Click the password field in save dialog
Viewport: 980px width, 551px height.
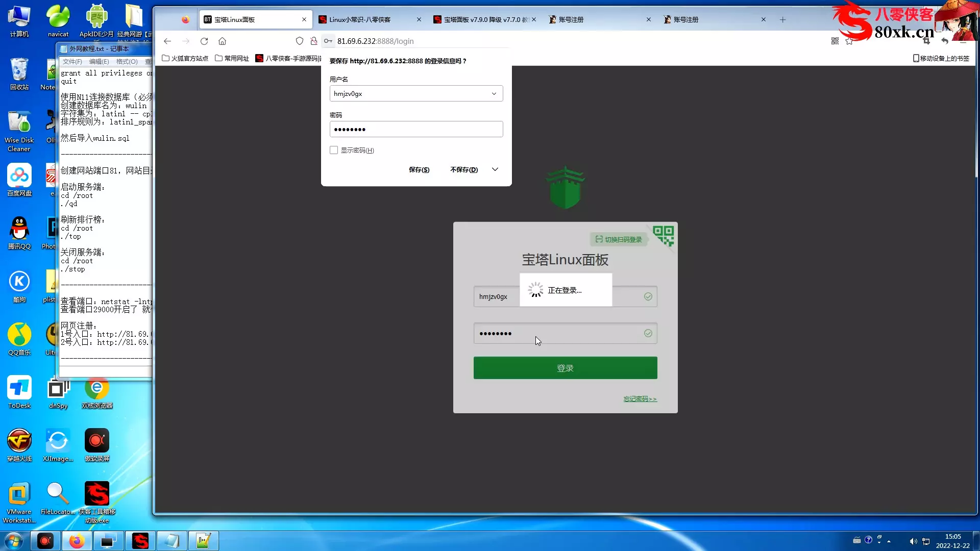(416, 130)
